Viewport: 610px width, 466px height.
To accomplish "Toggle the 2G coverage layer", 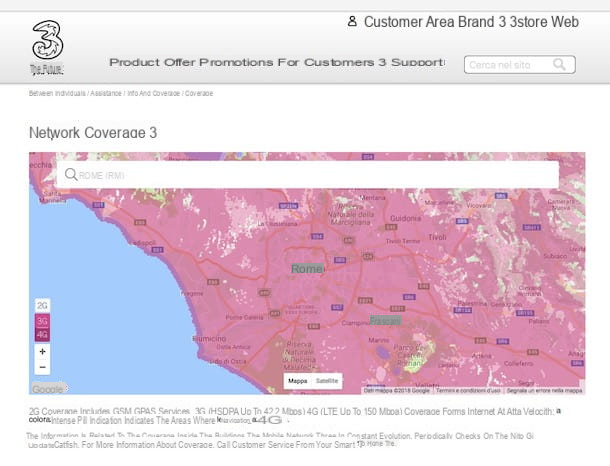I will coord(42,306).
